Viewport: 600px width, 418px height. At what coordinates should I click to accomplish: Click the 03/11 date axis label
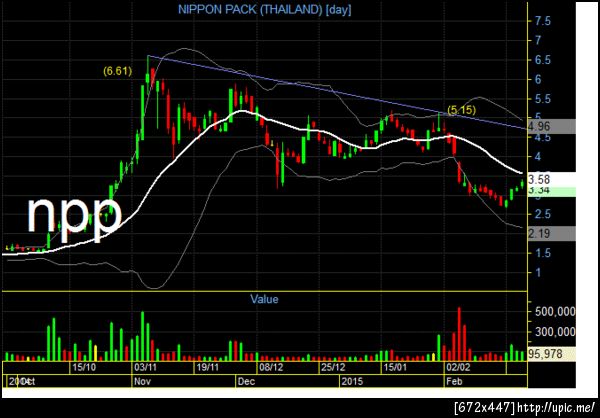[146, 368]
